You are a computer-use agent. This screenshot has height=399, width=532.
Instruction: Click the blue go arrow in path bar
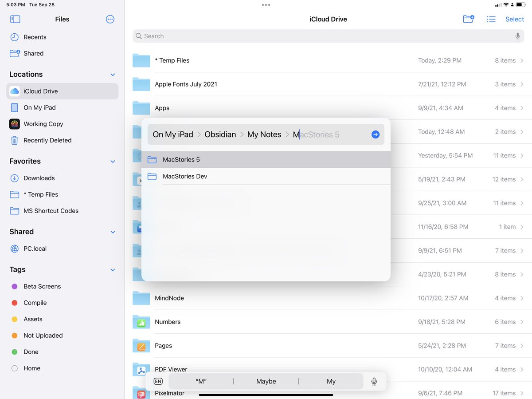click(376, 134)
